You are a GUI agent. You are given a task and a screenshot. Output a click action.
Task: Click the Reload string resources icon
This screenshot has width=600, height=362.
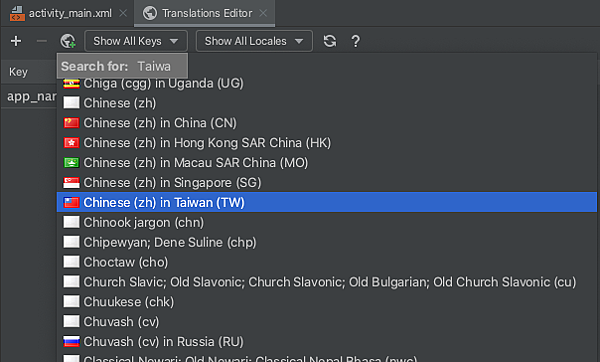(x=330, y=41)
